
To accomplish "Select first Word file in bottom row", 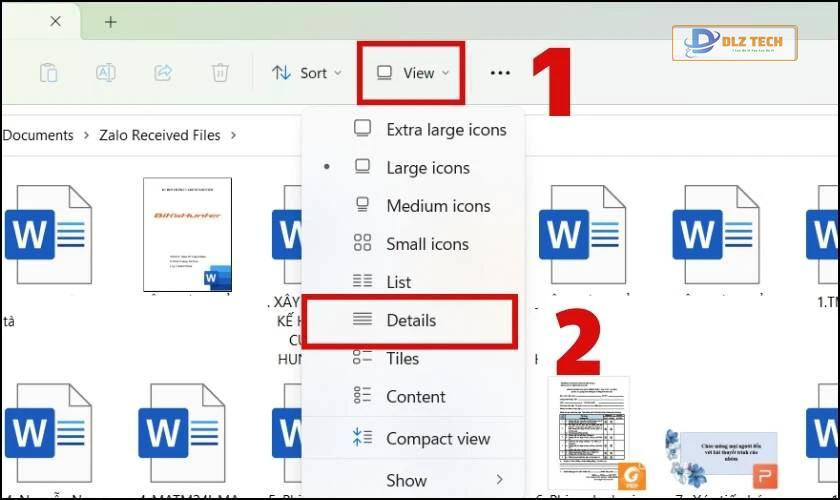I will [x=49, y=433].
